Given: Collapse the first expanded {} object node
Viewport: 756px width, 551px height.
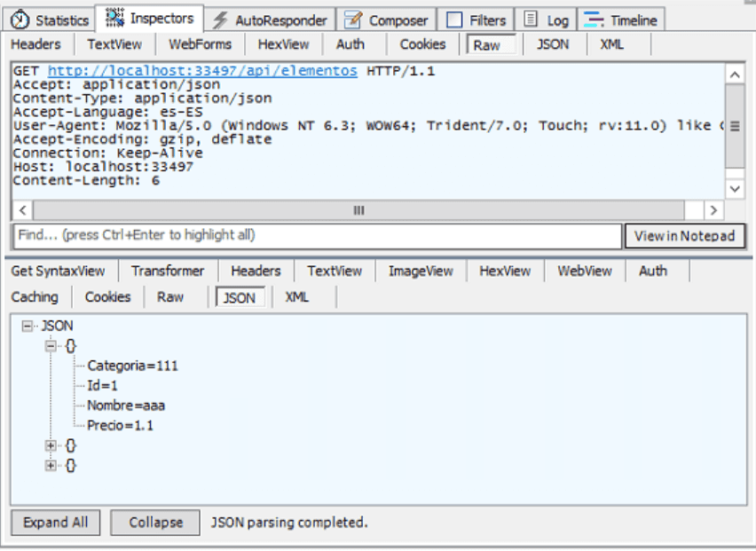Looking at the screenshot, I should 51,346.
